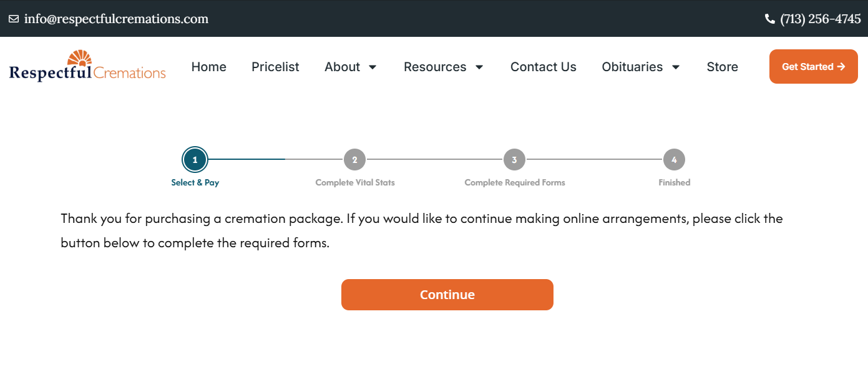Image resolution: width=868 pixels, height=379 pixels.
Task: Call the (713) 256-4745 phone link
Action: pos(821,19)
